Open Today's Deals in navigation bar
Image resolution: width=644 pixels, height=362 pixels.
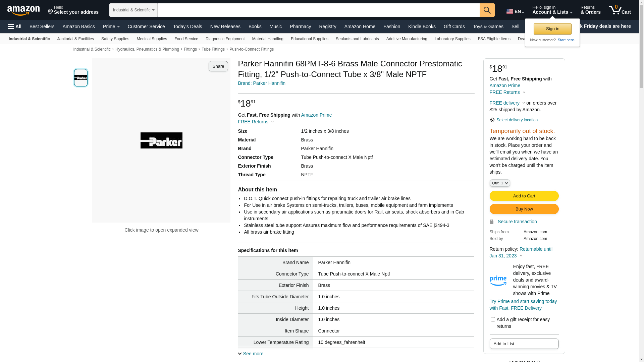[x=187, y=26]
